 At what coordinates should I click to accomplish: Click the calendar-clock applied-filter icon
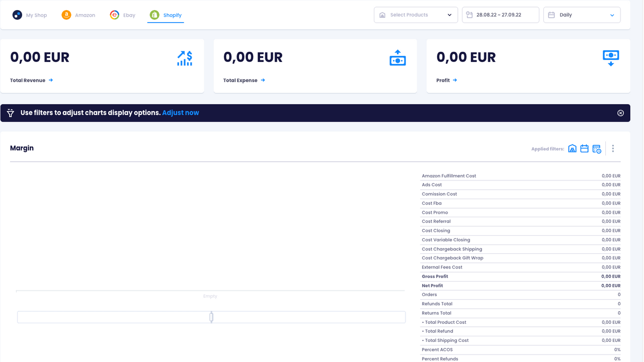pos(597,149)
